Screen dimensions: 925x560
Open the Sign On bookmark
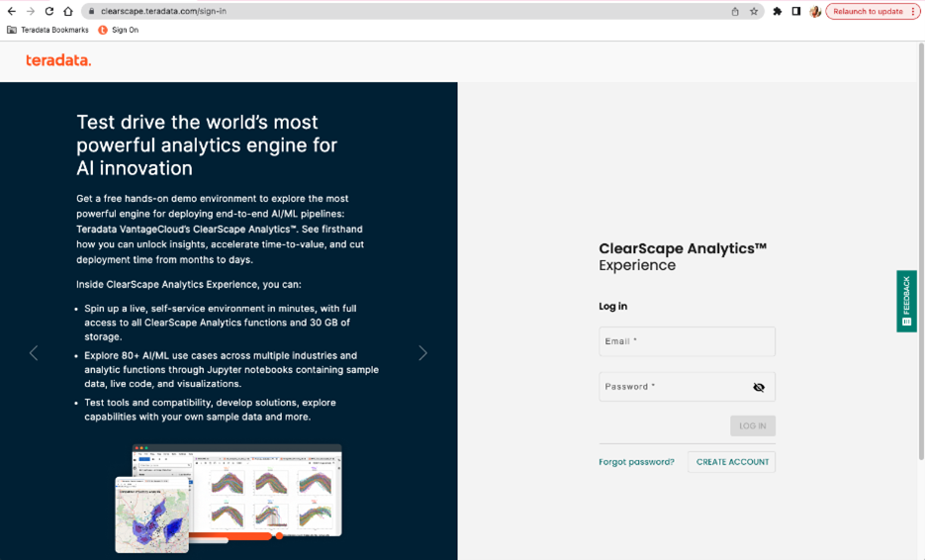click(x=118, y=30)
